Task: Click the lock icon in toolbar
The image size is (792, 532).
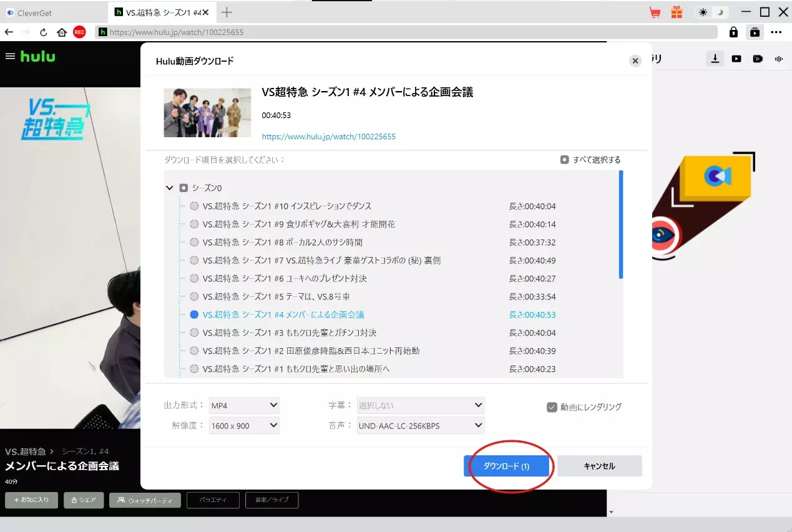Action: click(x=733, y=32)
